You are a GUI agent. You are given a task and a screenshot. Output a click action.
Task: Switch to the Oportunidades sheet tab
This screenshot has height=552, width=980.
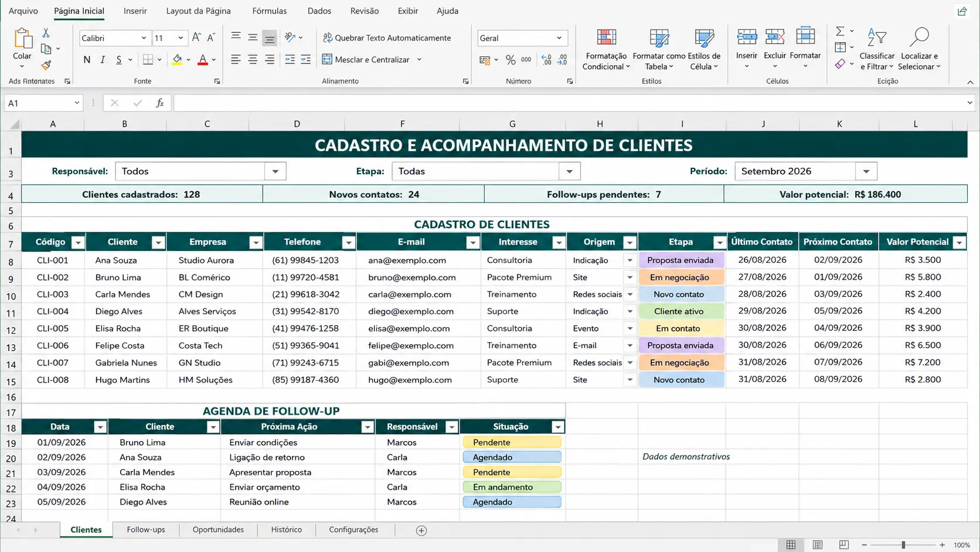(218, 529)
